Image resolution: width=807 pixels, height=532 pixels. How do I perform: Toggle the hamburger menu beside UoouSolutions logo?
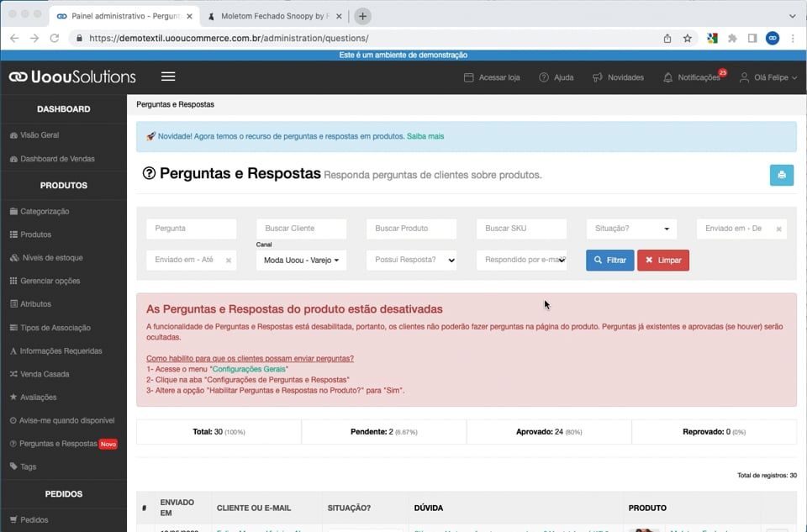point(168,76)
